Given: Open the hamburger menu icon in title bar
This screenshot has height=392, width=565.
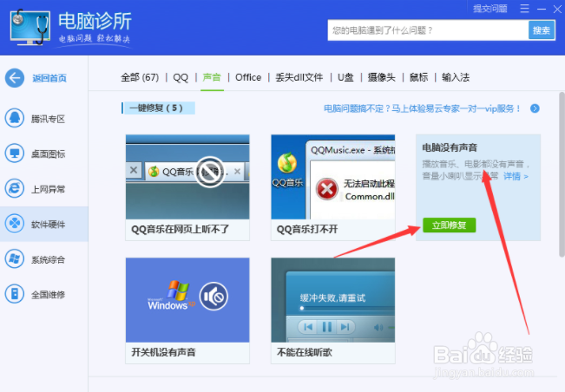Looking at the screenshot, I should 524,9.
